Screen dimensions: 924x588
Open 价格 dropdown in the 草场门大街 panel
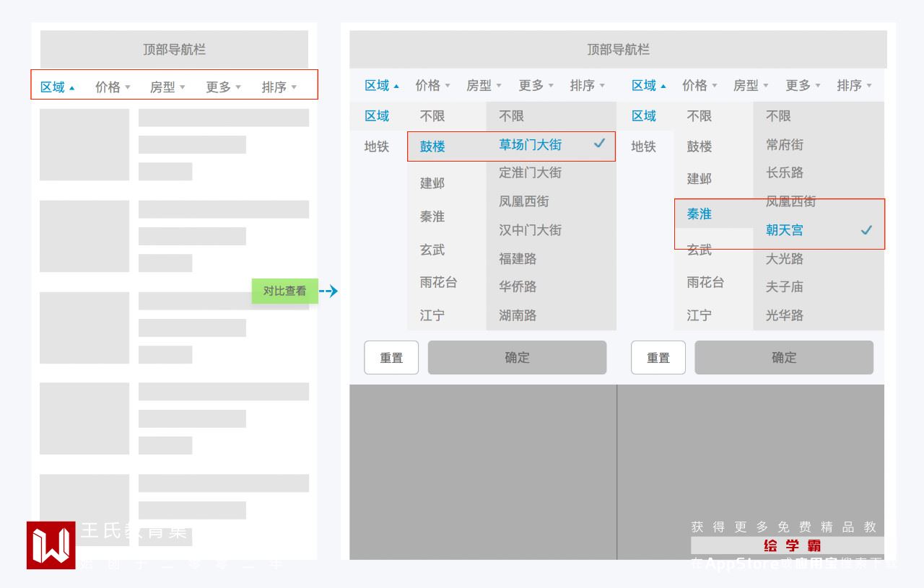click(432, 86)
